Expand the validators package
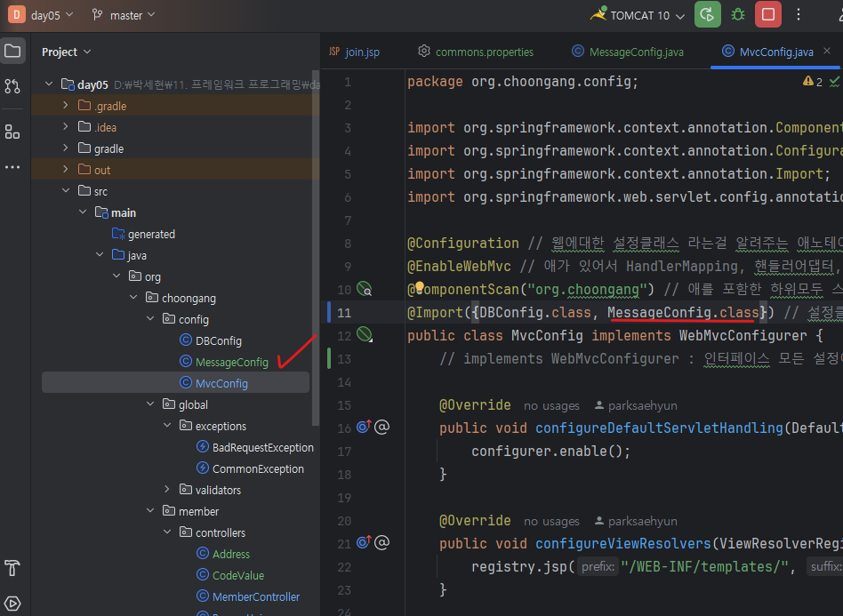This screenshot has height=616, width=843. (167, 489)
